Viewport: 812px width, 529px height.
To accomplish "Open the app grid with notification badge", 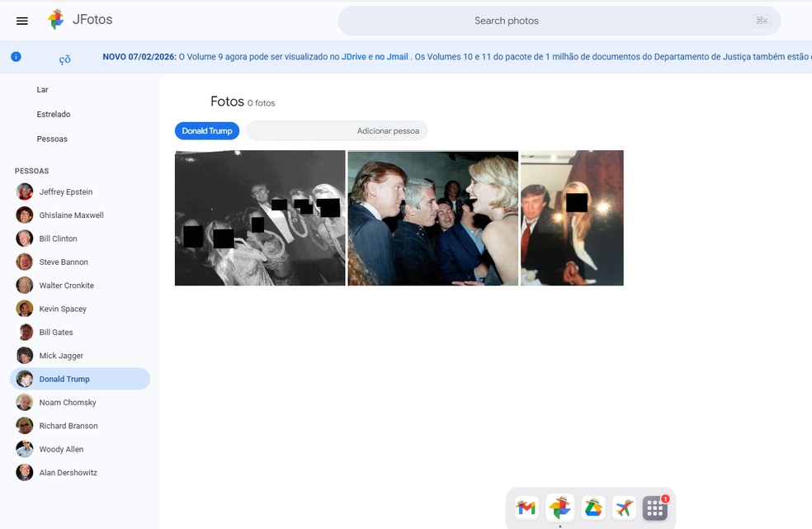I will tap(654, 508).
